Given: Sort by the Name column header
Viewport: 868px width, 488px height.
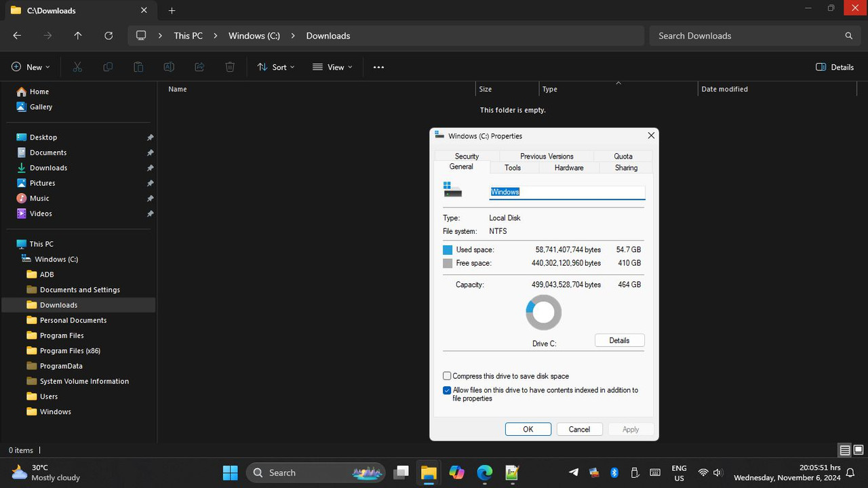Looking at the screenshot, I should [319, 89].
